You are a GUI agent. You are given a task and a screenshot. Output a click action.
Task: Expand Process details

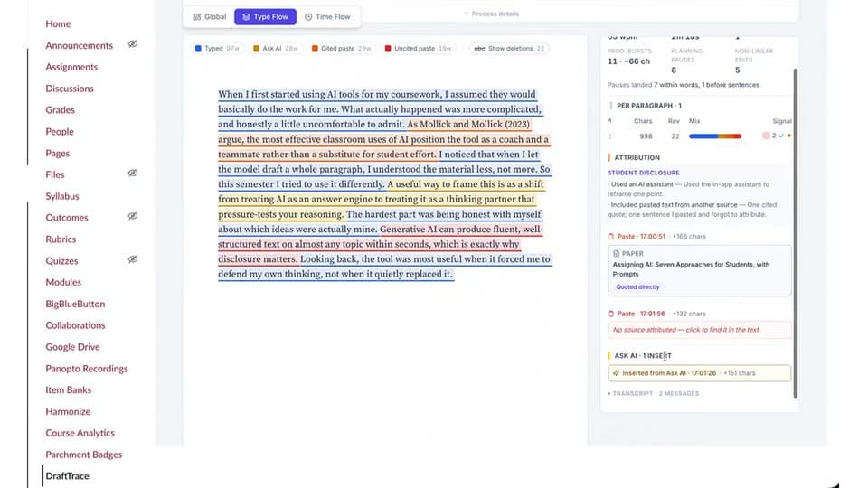click(492, 14)
